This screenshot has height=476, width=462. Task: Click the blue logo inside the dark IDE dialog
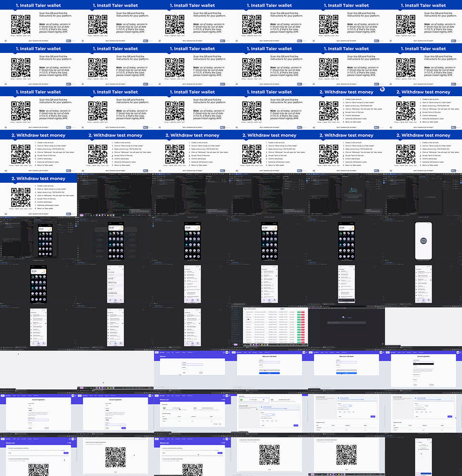click(353, 190)
